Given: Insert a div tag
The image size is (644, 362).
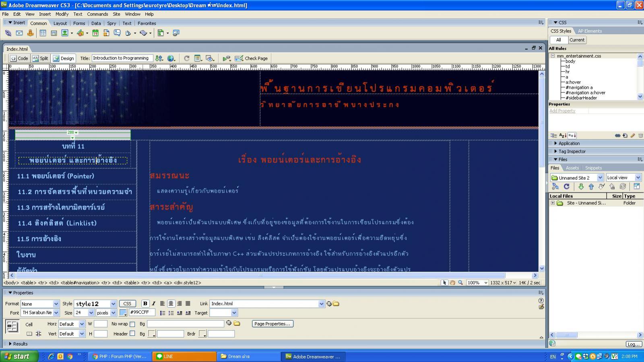Looking at the screenshot, I should click(54, 33).
